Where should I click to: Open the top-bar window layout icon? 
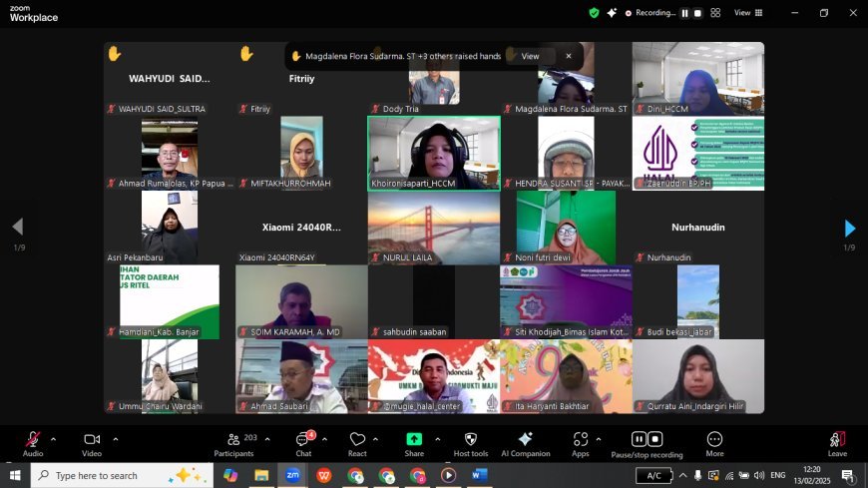coord(715,13)
